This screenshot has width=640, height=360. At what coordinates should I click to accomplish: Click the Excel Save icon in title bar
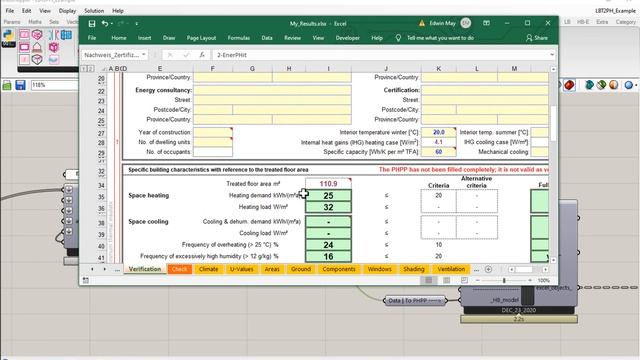coord(92,24)
